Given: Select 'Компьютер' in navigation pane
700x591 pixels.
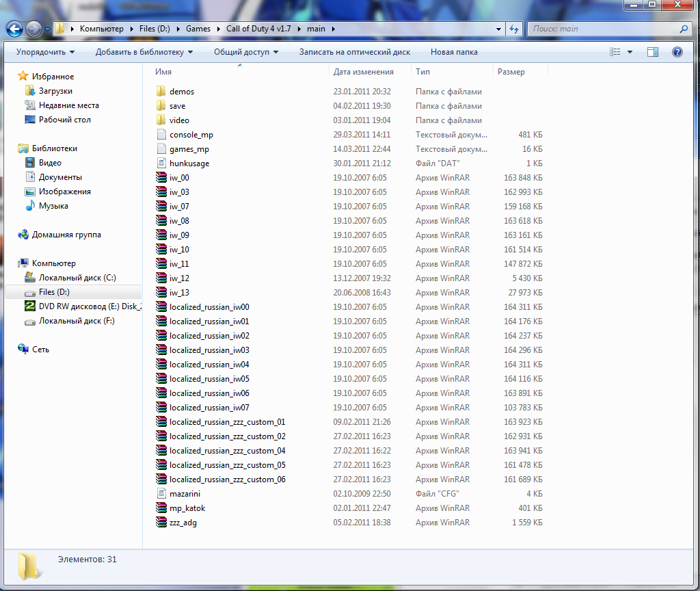Looking at the screenshot, I should click(53, 263).
